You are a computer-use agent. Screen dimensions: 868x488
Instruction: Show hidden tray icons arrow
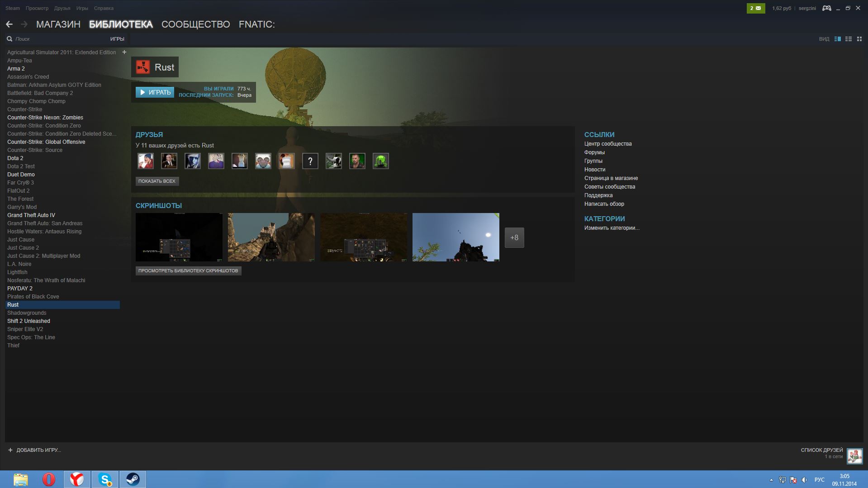point(771,480)
